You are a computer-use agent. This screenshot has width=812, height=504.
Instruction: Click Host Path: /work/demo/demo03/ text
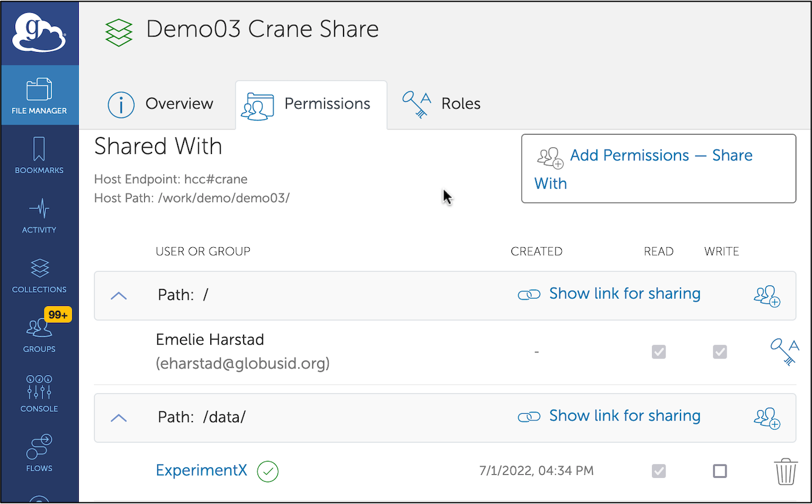point(192,198)
